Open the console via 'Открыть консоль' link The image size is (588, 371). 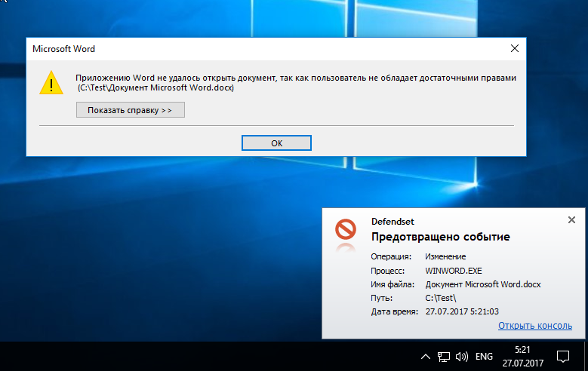pos(534,325)
